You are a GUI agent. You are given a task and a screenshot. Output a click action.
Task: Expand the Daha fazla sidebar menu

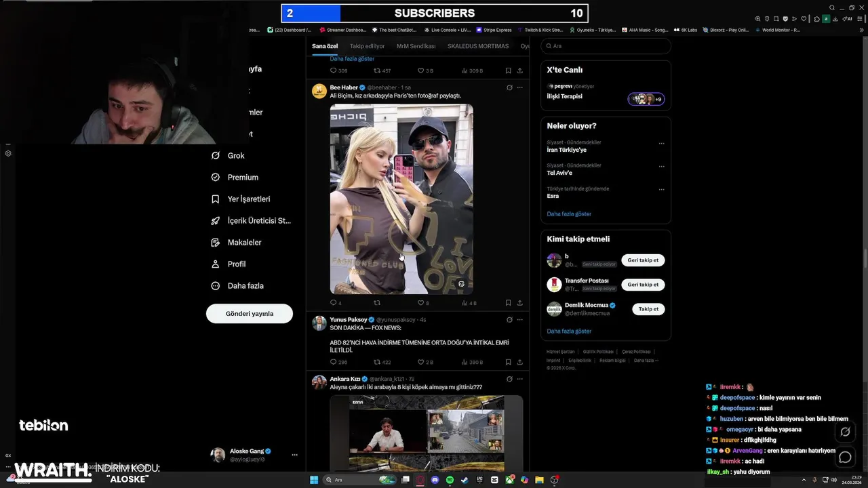point(237,286)
